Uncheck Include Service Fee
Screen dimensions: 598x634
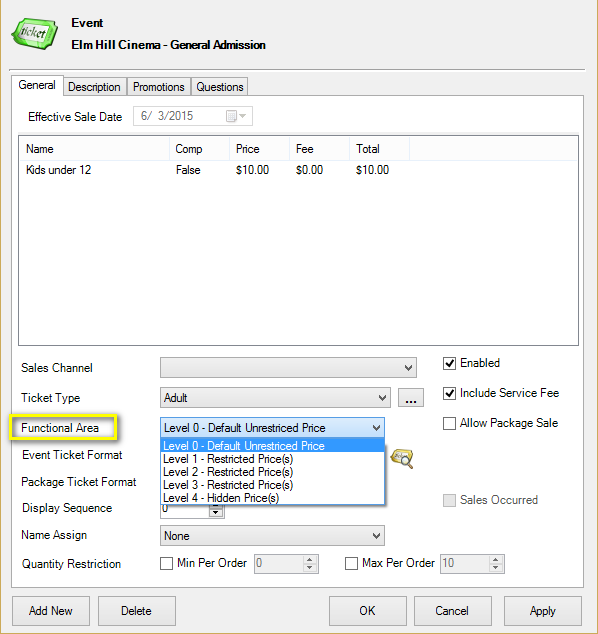[x=449, y=393]
